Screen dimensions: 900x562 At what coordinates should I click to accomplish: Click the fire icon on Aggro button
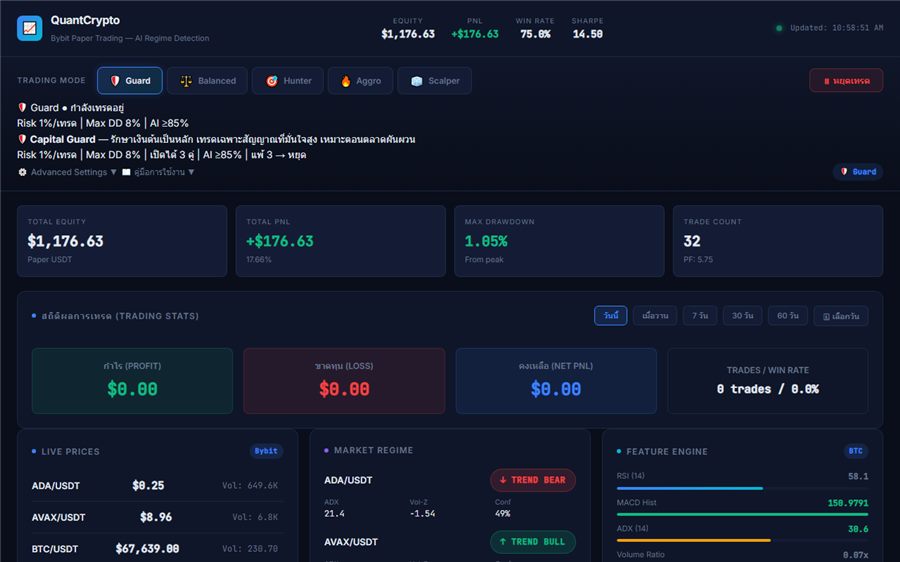click(346, 81)
